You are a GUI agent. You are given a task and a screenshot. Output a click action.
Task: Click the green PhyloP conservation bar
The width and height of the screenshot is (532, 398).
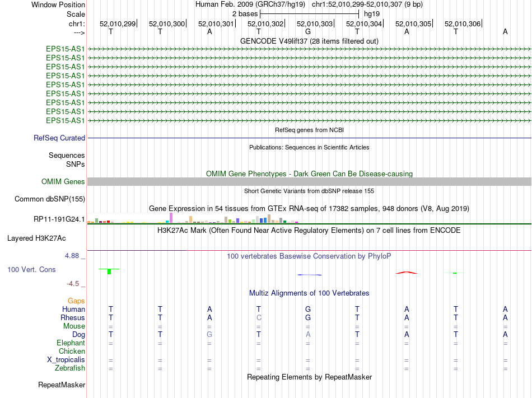click(x=109, y=271)
